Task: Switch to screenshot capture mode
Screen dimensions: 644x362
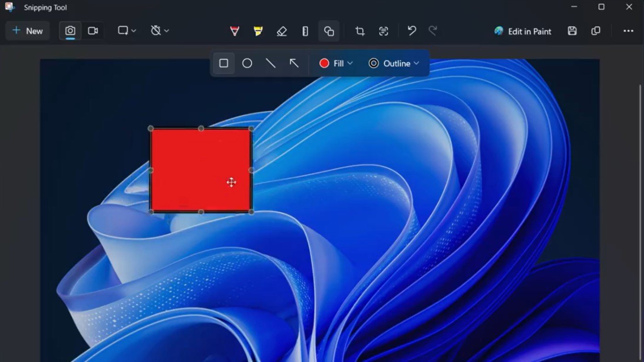Action: pyautogui.click(x=70, y=31)
